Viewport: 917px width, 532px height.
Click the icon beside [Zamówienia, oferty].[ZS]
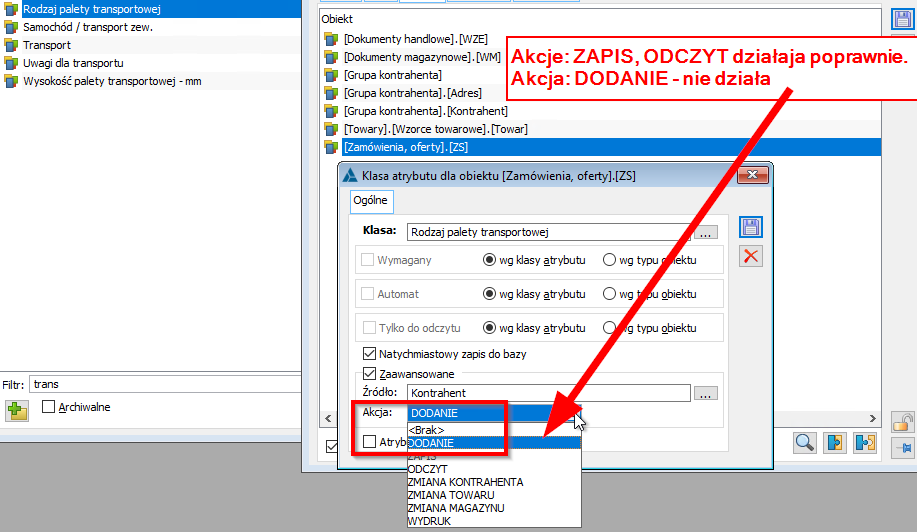click(332, 147)
